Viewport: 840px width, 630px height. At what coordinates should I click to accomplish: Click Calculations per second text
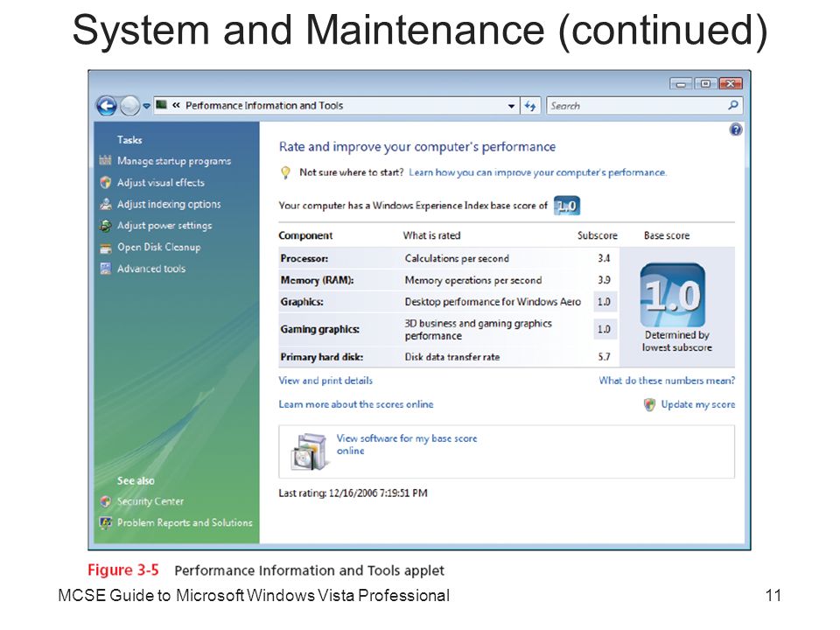pos(457,258)
